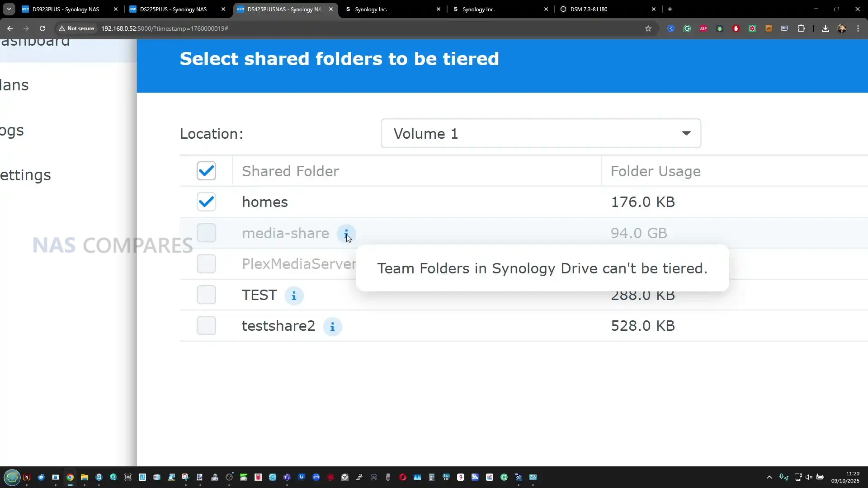Open the Chrome downloads icon
The width and height of the screenshot is (868, 488).
click(826, 28)
